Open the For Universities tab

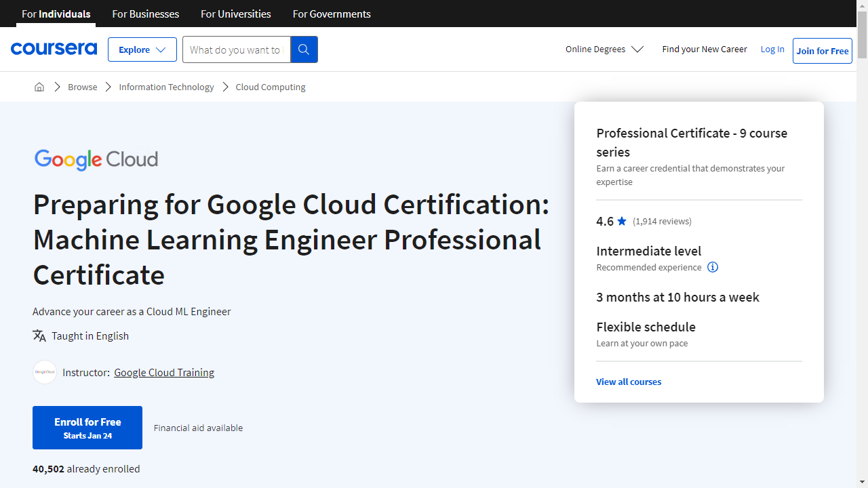click(x=236, y=14)
